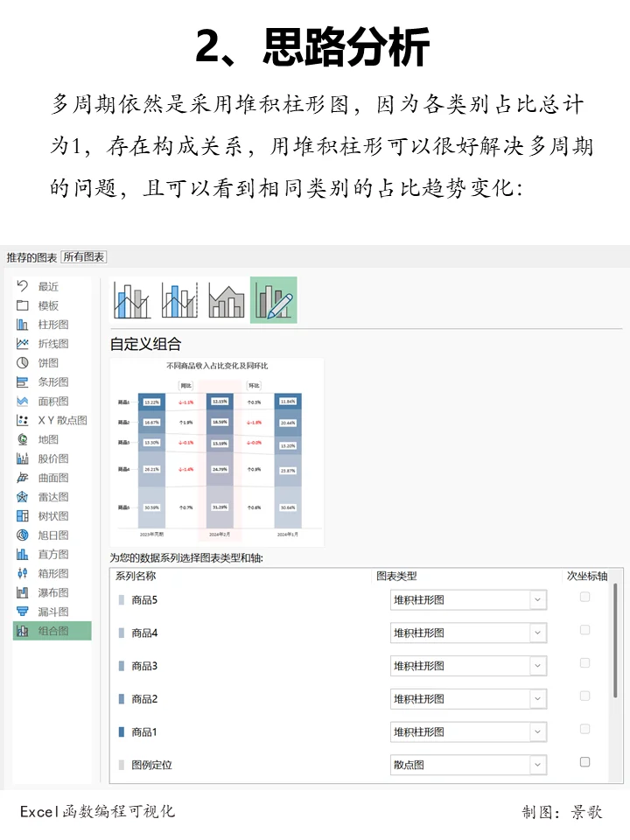The image size is (630, 840).
Task: Click the 雷达图 category label
Action: tap(53, 497)
